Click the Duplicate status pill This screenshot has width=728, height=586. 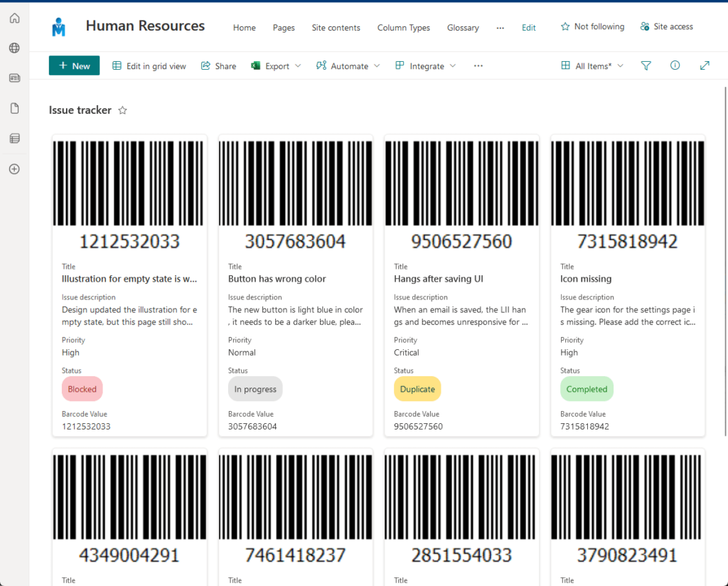pos(417,389)
